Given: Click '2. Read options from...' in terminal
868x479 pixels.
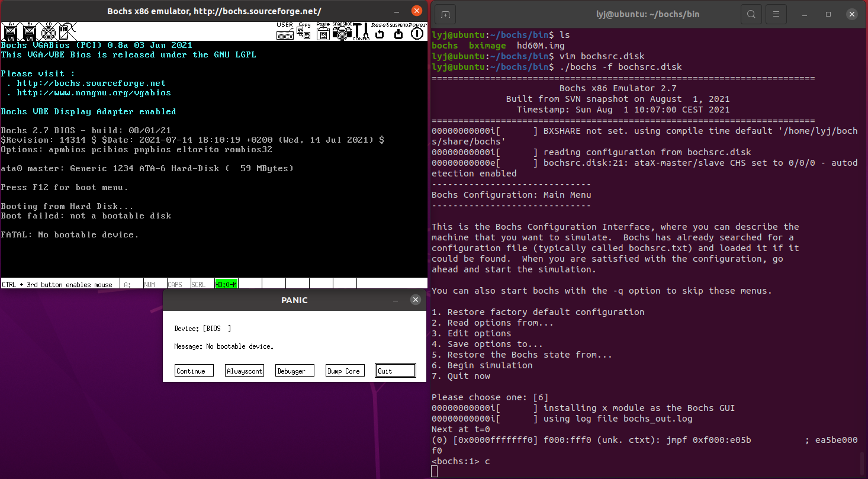Looking at the screenshot, I should point(493,323).
